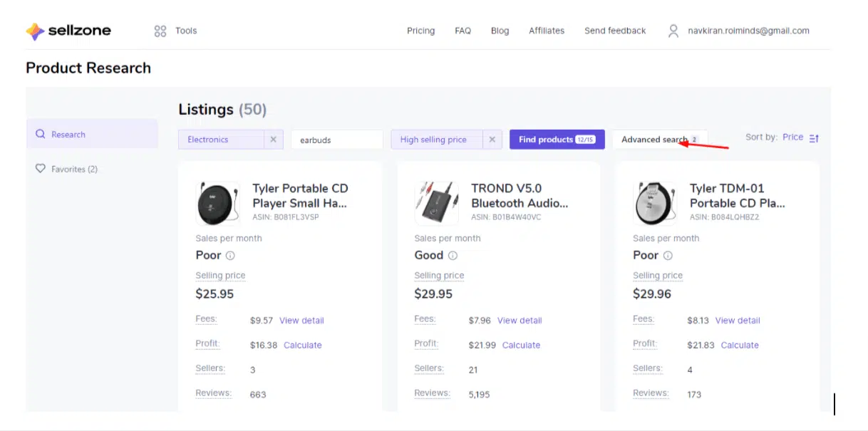Click the sellers count 21
This screenshot has width=868, height=431.
click(x=473, y=370)
